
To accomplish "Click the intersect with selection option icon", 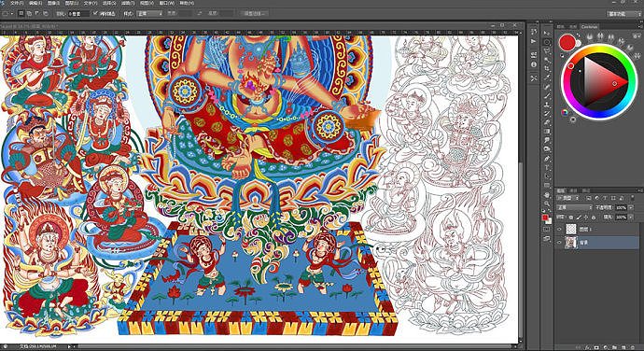I will 46,13.
